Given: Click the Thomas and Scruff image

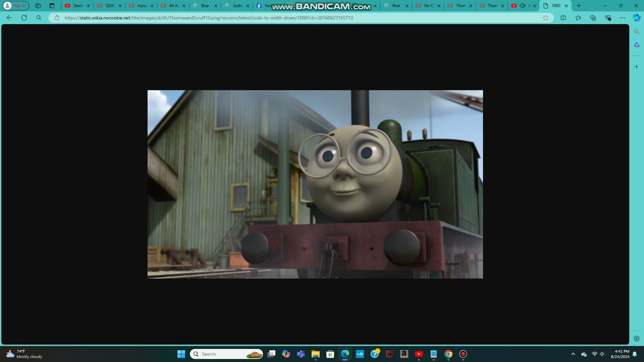Looking at the screenshot, I should pyautogui.click(x=315, y=184).
